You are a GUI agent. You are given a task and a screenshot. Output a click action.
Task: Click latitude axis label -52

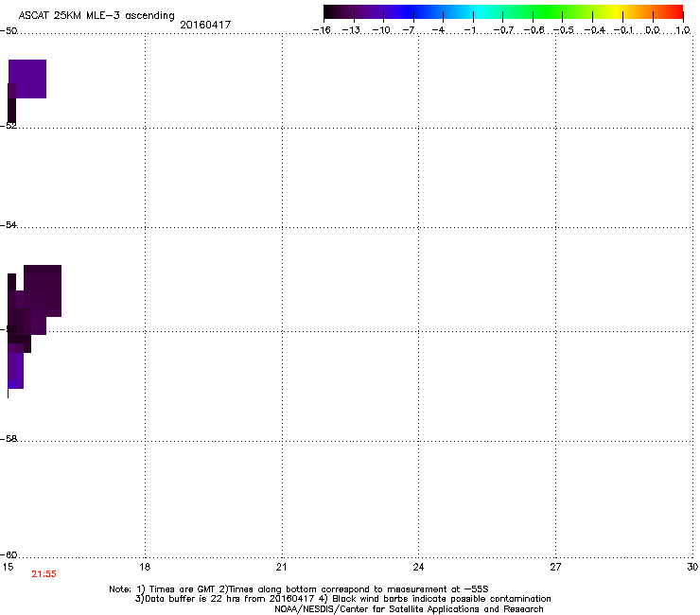[x=9, y=126]
